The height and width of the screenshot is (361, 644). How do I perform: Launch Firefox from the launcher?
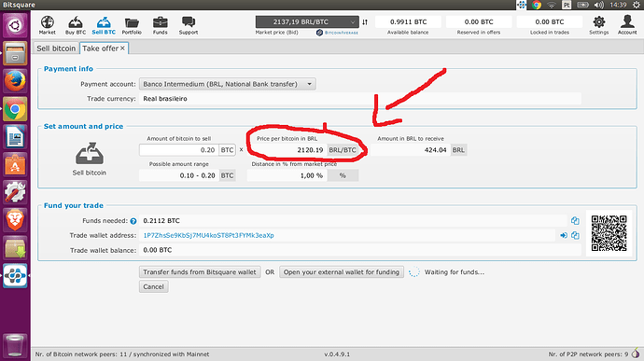(x=15, y=81)
